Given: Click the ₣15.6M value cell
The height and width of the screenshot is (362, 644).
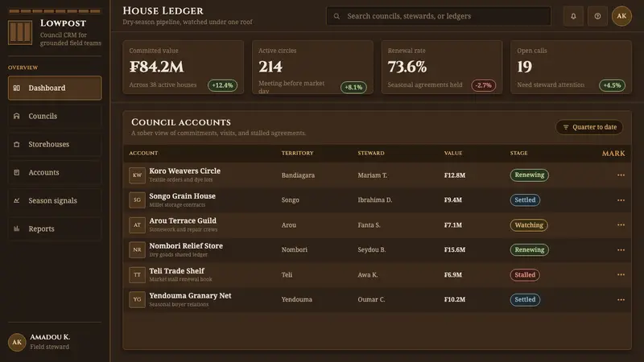Looking at the screenshot, I should click(x=455, y=249).
